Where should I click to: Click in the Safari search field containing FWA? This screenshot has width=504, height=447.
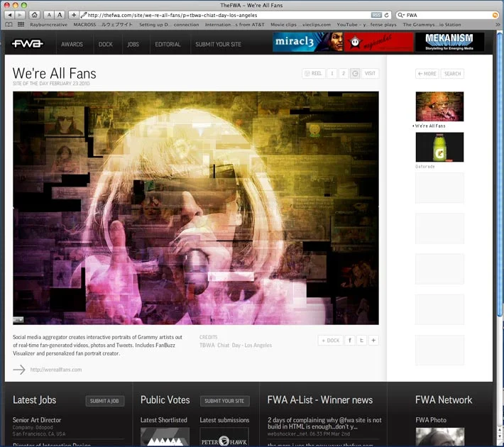click(x=449, y=15)
